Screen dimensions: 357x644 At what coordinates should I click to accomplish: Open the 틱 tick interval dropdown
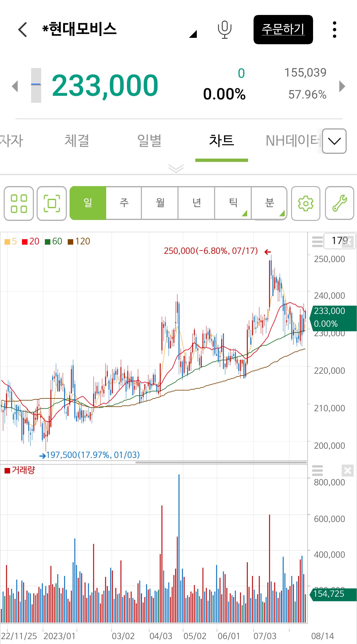[x=233, y=203]
